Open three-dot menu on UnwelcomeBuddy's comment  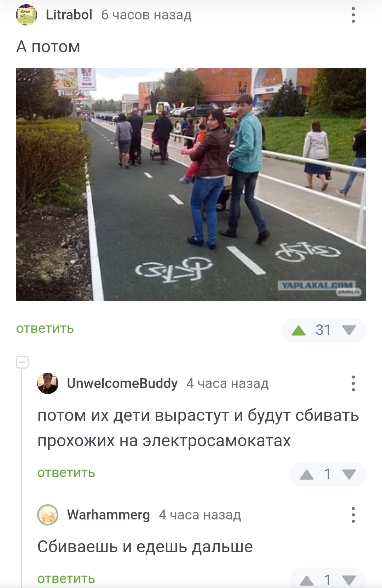pyautogui.click(x=353, y=383)
